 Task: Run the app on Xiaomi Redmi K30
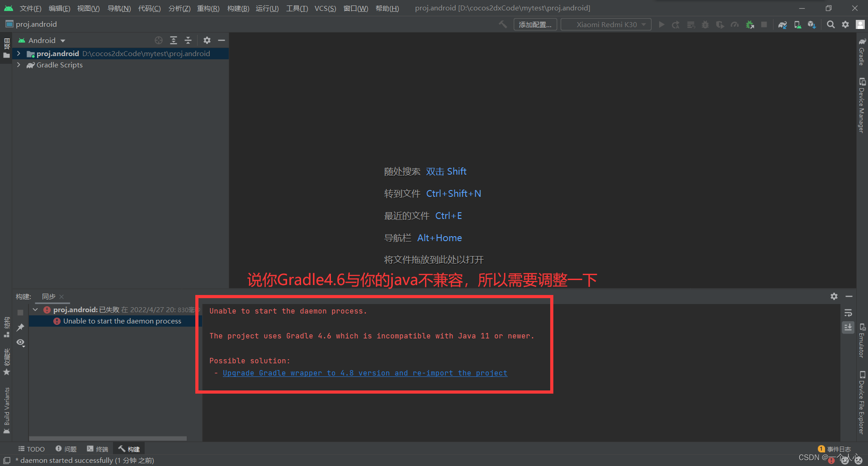(x=661, y=24)
